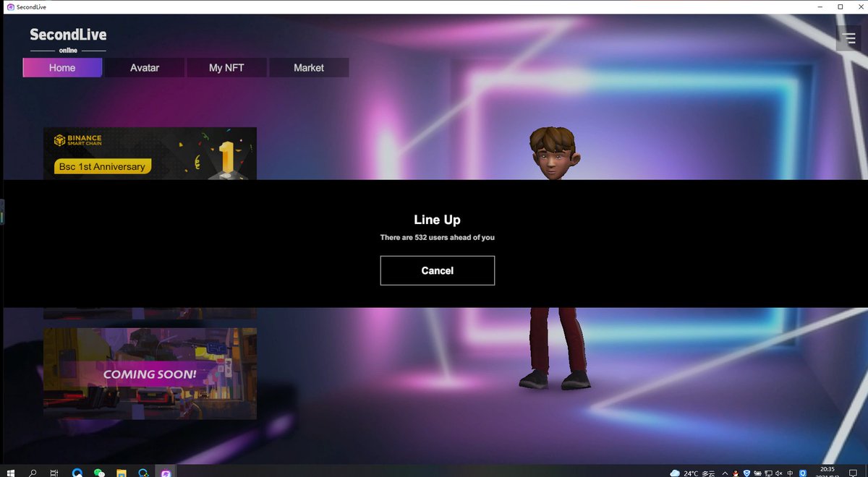The image size is (868, 477).
Task: Click the '532 users ahead' message text
Action: click(438, 237)
